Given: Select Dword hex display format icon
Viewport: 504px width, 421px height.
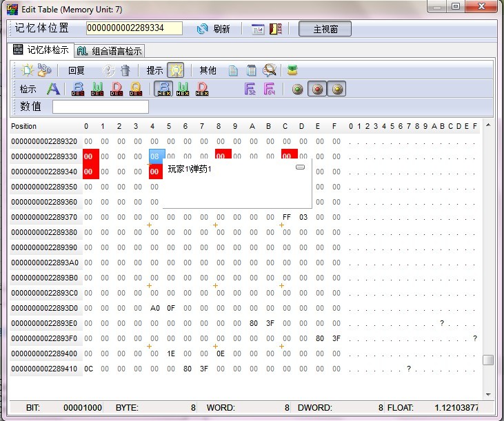Looking at the screenshot, I should 202,89.
